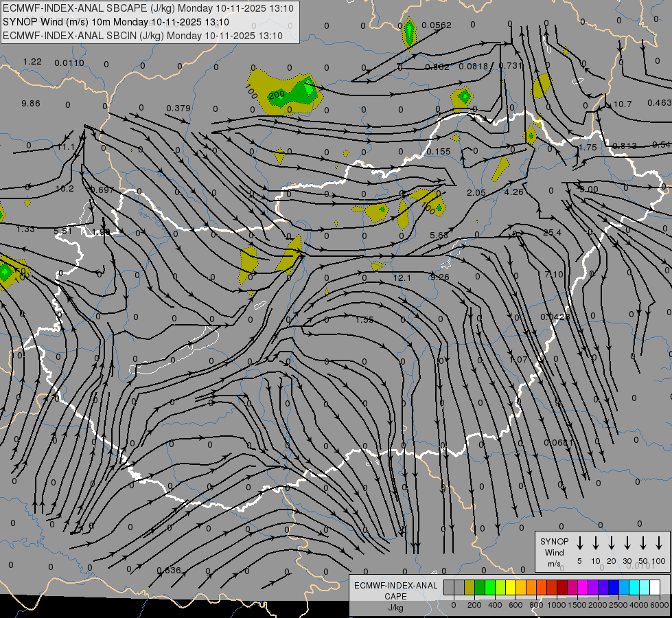Viewport: 672px width, 618px height.
Task: Select the bright magenta CAPE legend swatch
Action: coord(583,587)
